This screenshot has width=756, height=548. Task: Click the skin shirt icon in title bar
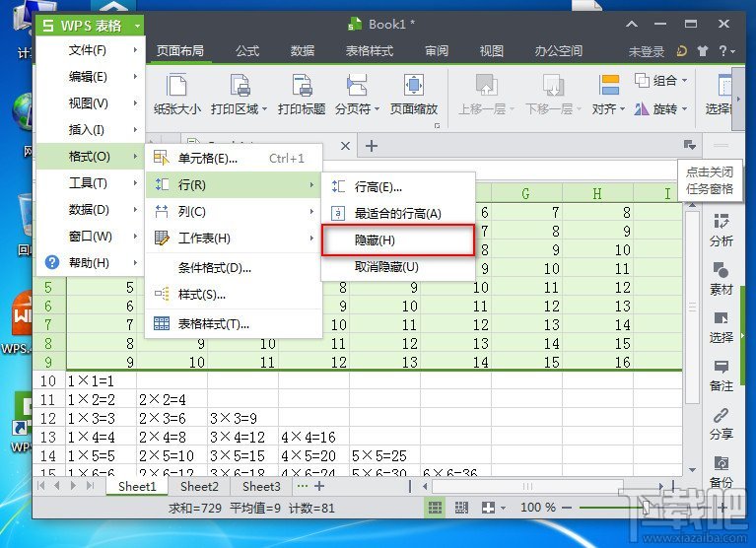coord(703,50)
